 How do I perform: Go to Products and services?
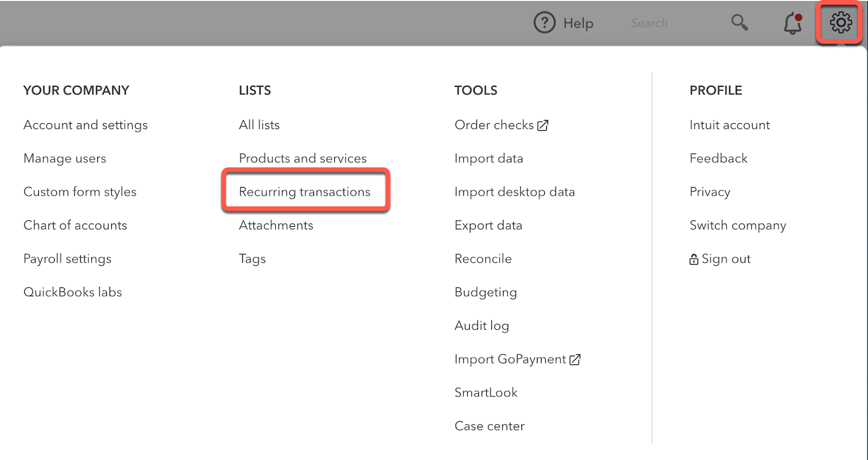pos(303,158)
